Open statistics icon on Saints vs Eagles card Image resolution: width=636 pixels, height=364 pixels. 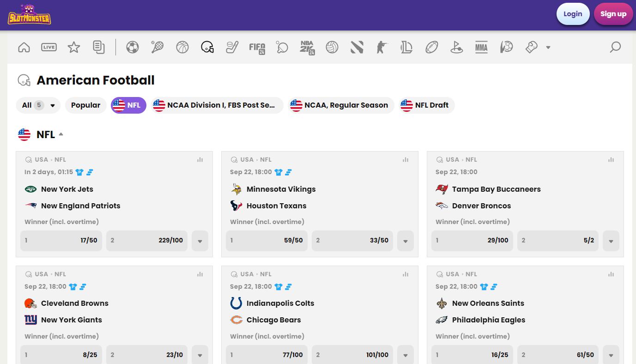611,274
